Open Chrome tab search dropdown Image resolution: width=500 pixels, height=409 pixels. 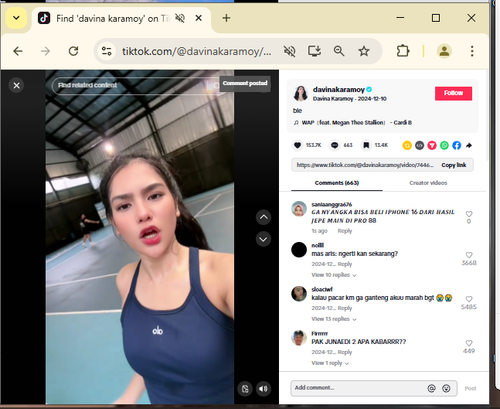pyautogui.click(x=16, y=18)
